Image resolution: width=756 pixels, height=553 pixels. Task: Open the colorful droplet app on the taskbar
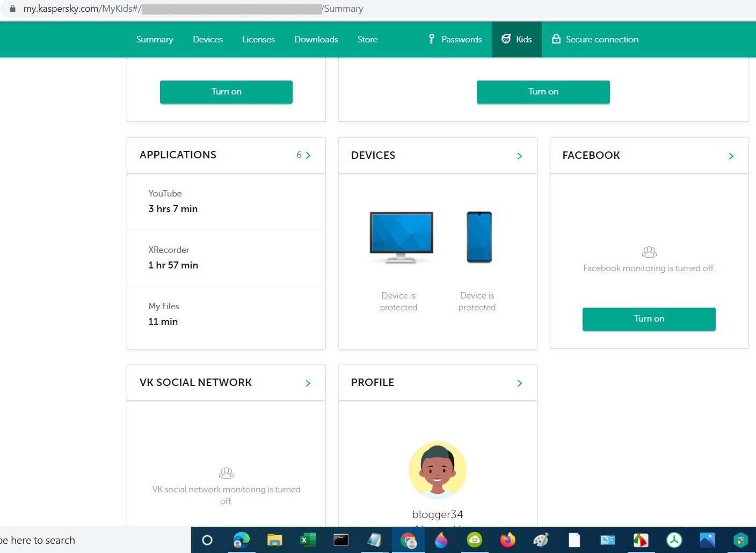441,540
